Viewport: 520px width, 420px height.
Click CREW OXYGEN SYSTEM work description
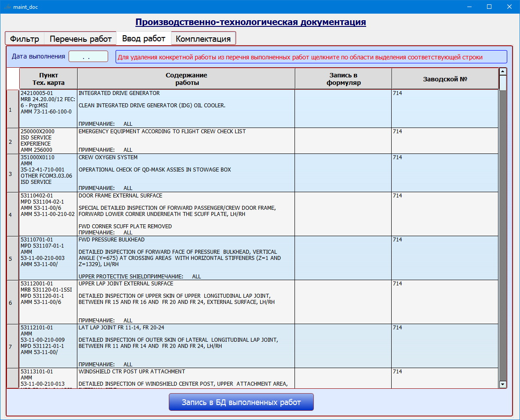click(x=186, y=173)
